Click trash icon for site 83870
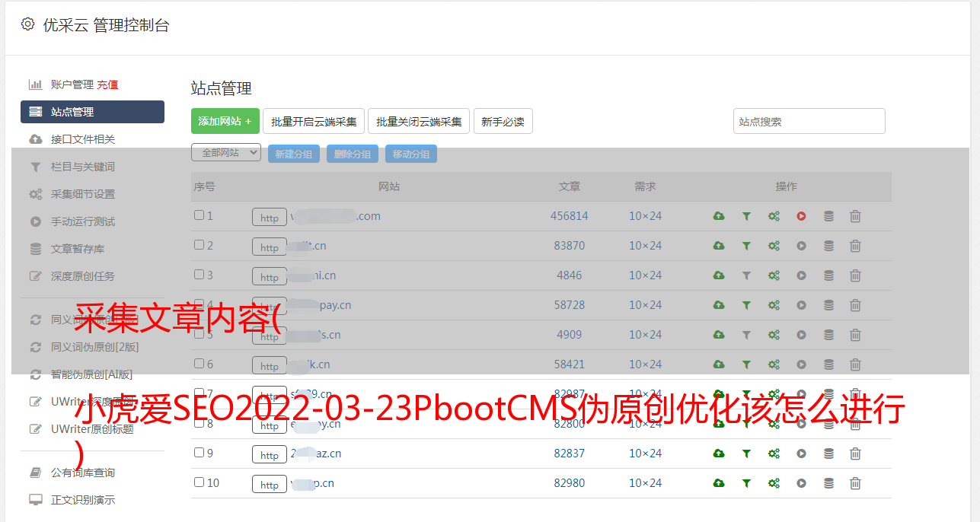This screenshot has height=522, width=980. click(855, 246)
